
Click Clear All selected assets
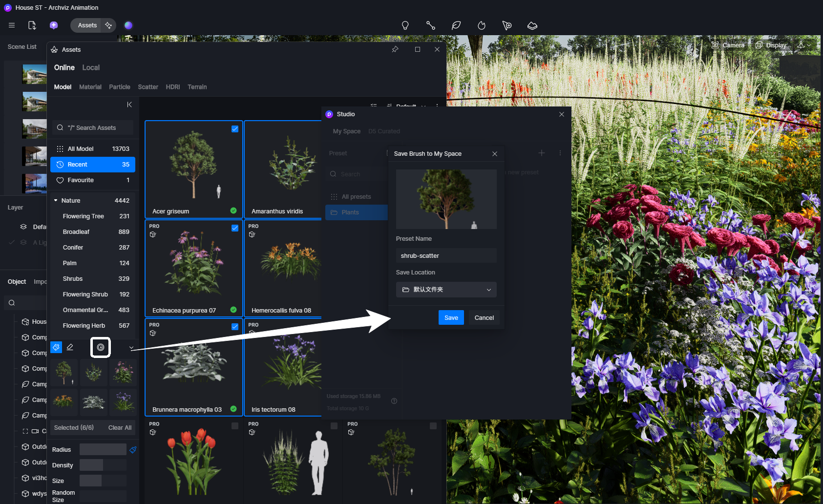pyautogui.click(x=120, y=428)
